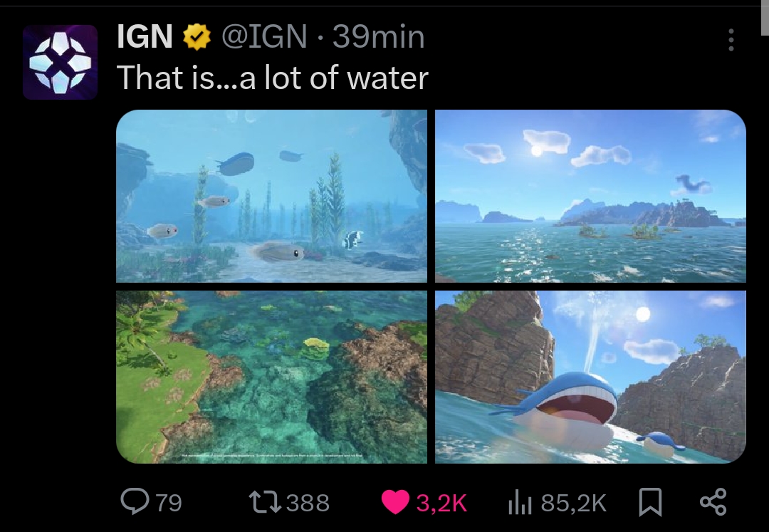The height and width of the screenshot is (532, 769).
Task: Select the tweet text about water
Action: (273, 77)
